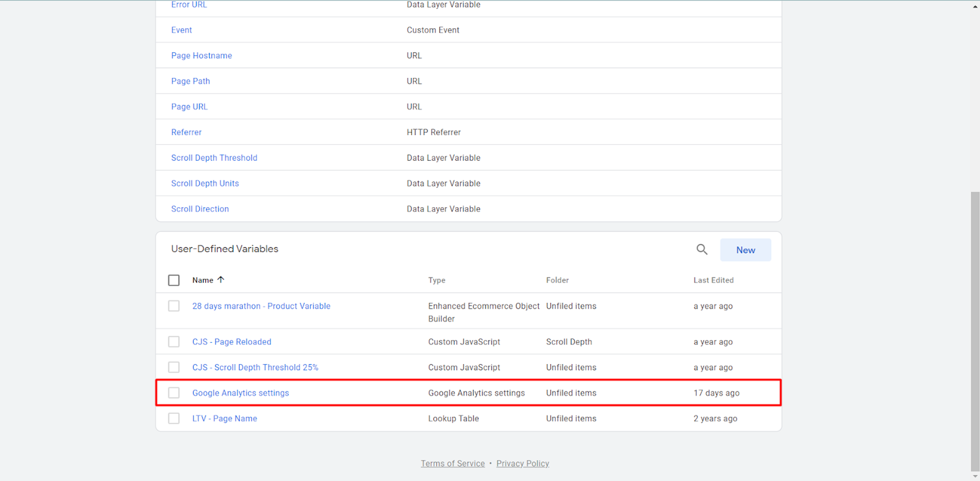980x481 pixels.
Task: Click the scrollbar down arrow
Action: coord(975,476)
